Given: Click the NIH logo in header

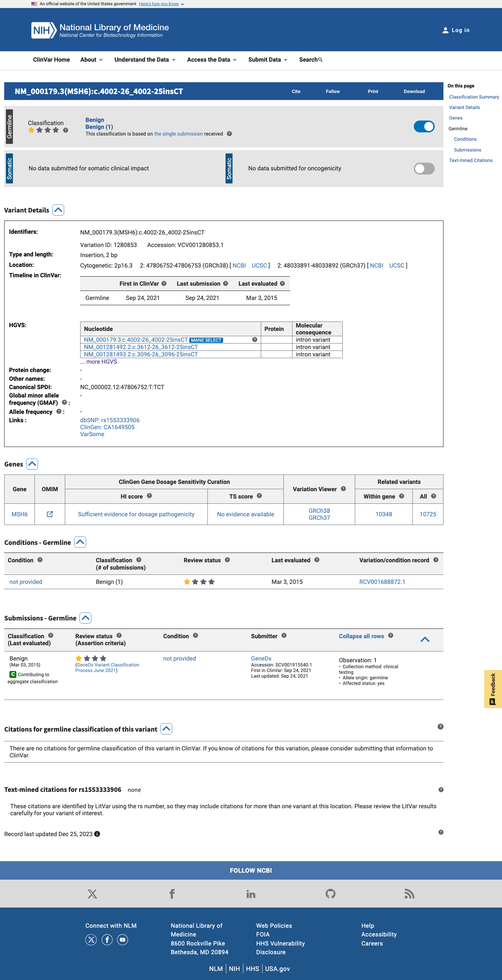Looking at the screenshot, I should [100, 30].
